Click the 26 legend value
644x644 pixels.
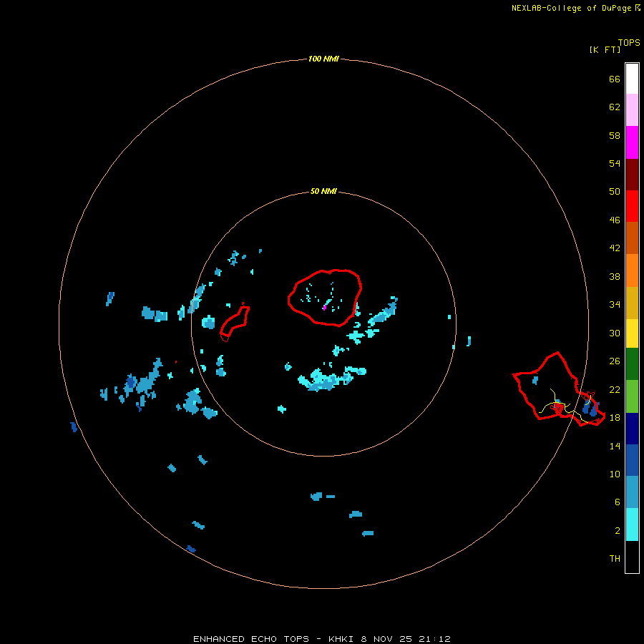(615, 361)
